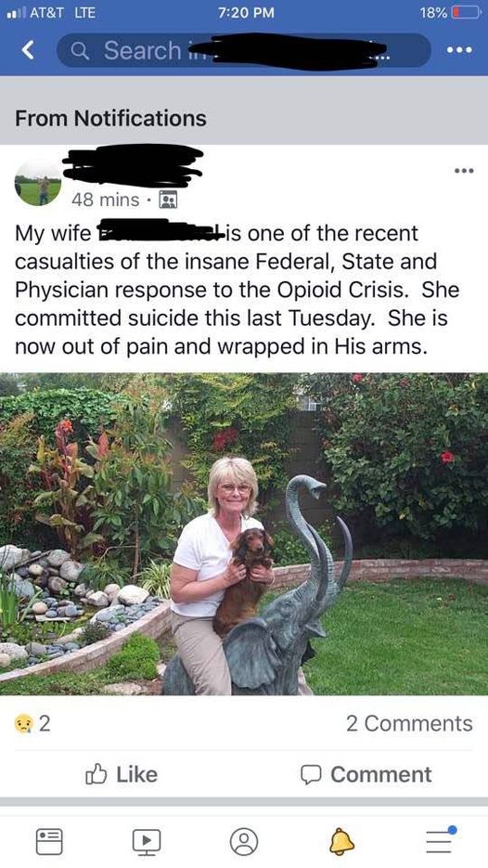488x868 pixels.
Task: Tap the friends audience privacy icon
Action: click(x=168, y=200)
